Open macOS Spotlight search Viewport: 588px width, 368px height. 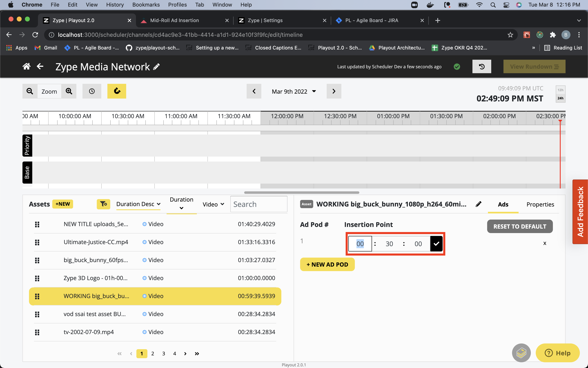click(x=493, y=5)
